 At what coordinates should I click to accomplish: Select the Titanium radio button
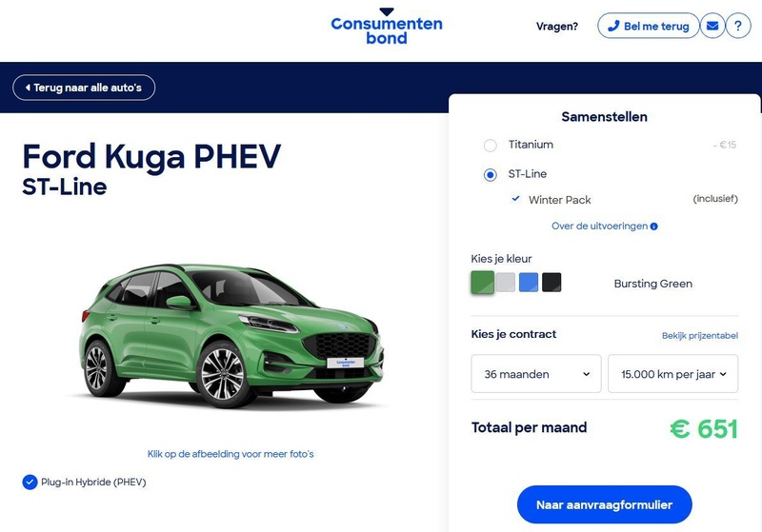(491, 146)
